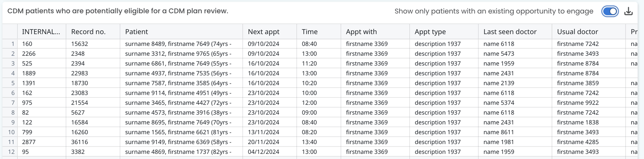The width and height of the screenshot is (644, 159).
Task: Click the 13:40 time cell
Action: pos(309,142)
